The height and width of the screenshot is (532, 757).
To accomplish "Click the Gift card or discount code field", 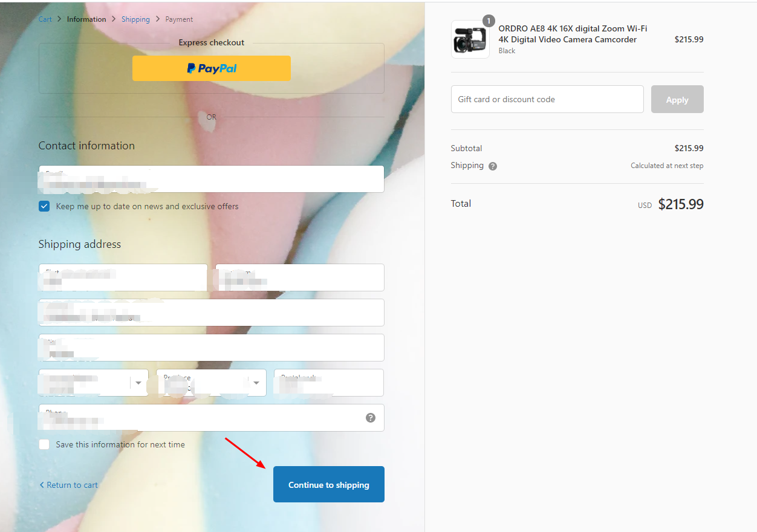I will click(547, 99).
